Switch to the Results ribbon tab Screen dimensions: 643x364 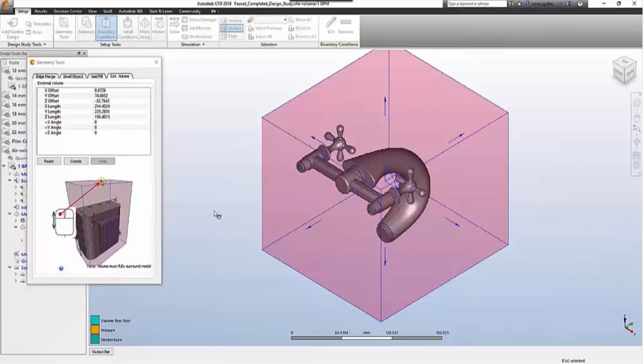click(x=41, y=11)
